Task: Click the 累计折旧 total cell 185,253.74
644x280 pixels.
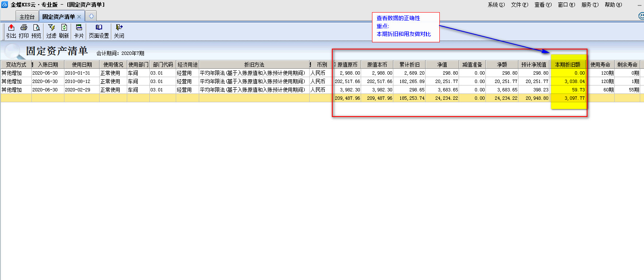Action: pos(409,98)
